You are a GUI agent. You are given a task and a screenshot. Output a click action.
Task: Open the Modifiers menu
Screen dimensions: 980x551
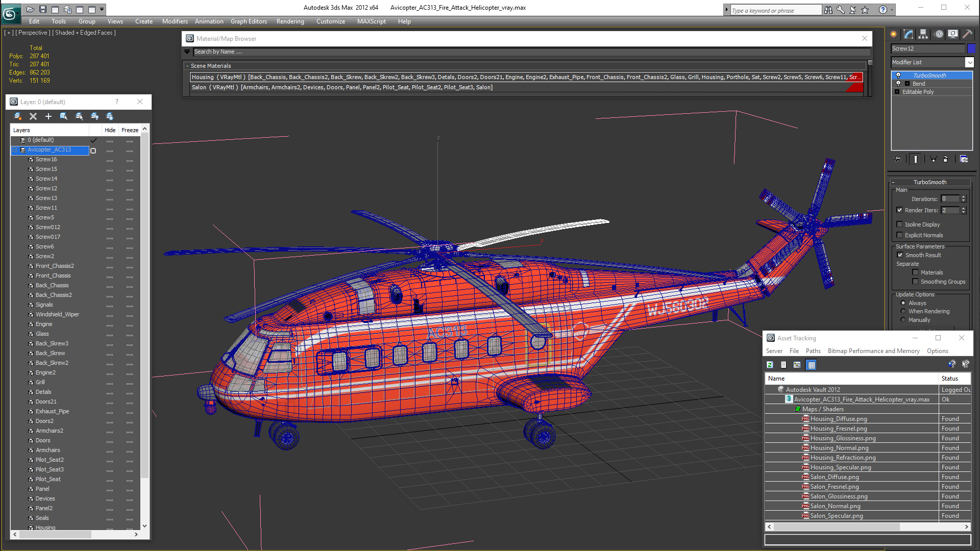pos(175,21)
